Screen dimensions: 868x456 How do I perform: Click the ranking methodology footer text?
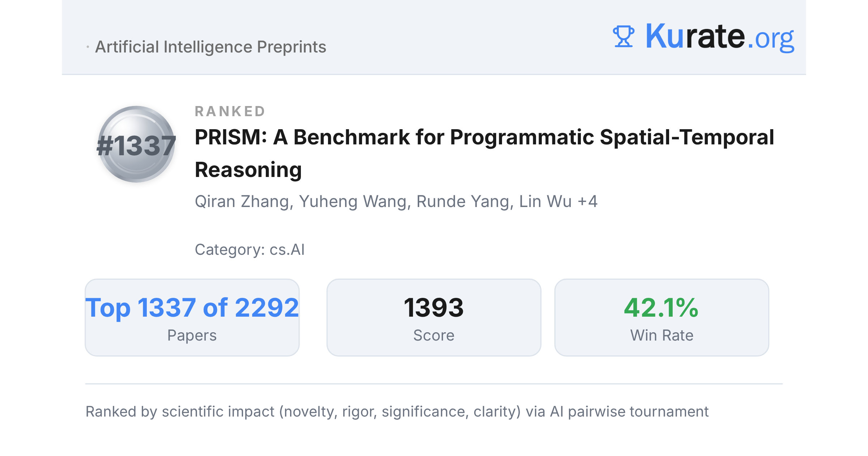(397, 412)
